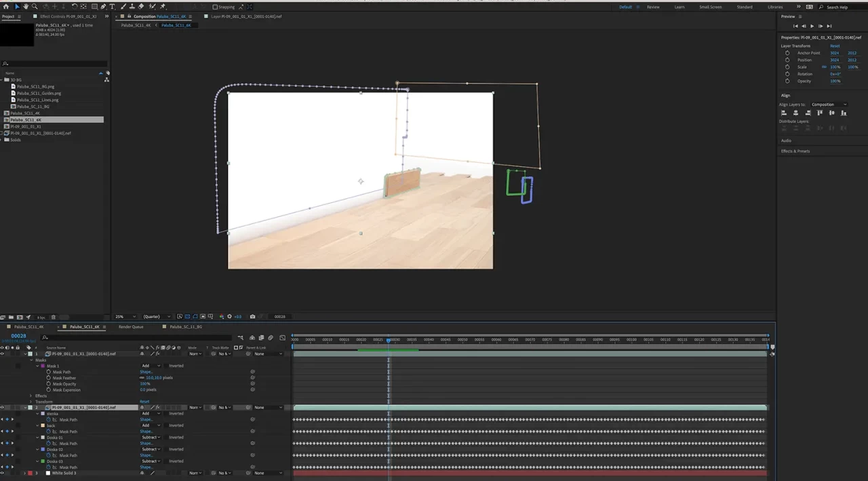868x481 pixels.
Task: Click the Home icon in the toolbar
Action: [6, 6]
